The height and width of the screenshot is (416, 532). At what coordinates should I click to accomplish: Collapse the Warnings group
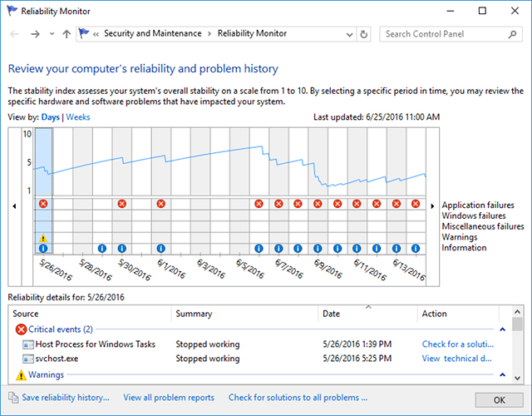pos(502,374)
